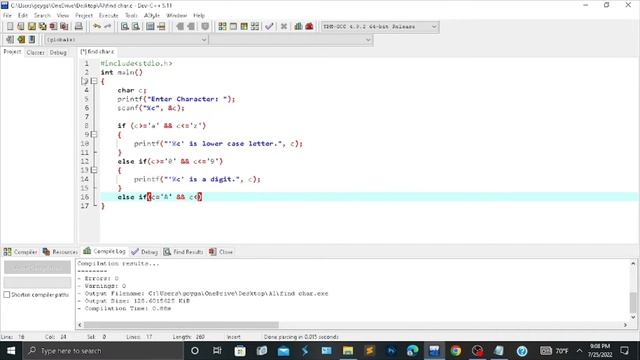Collapse the code fold at line 9
640x360 pixels.
click(x=94, y=134)
